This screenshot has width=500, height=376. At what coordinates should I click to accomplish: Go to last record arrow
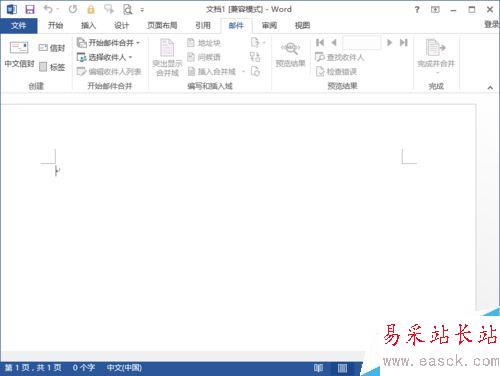pos(404,42)
